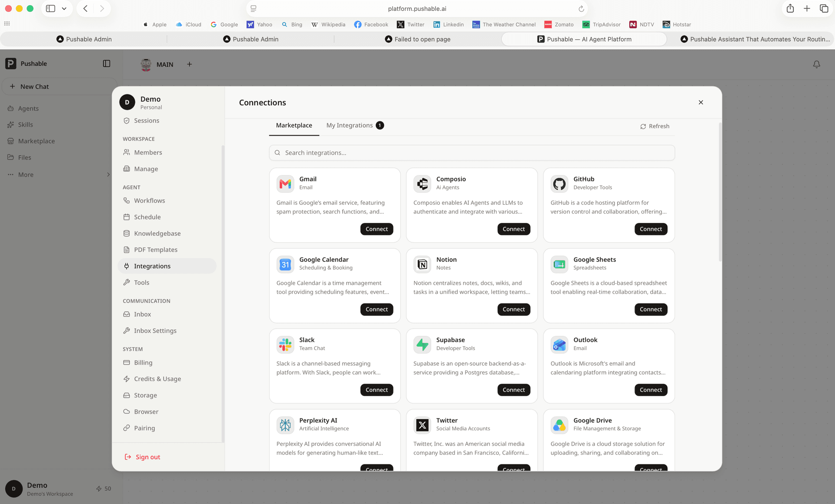Click the Twitter X integration icon
This screenshot has height=504, width=835.
point(422,425)
